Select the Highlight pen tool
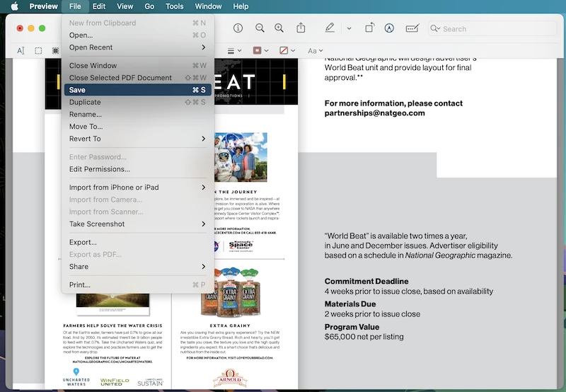566x392 pixels. (x=330, y=28)
